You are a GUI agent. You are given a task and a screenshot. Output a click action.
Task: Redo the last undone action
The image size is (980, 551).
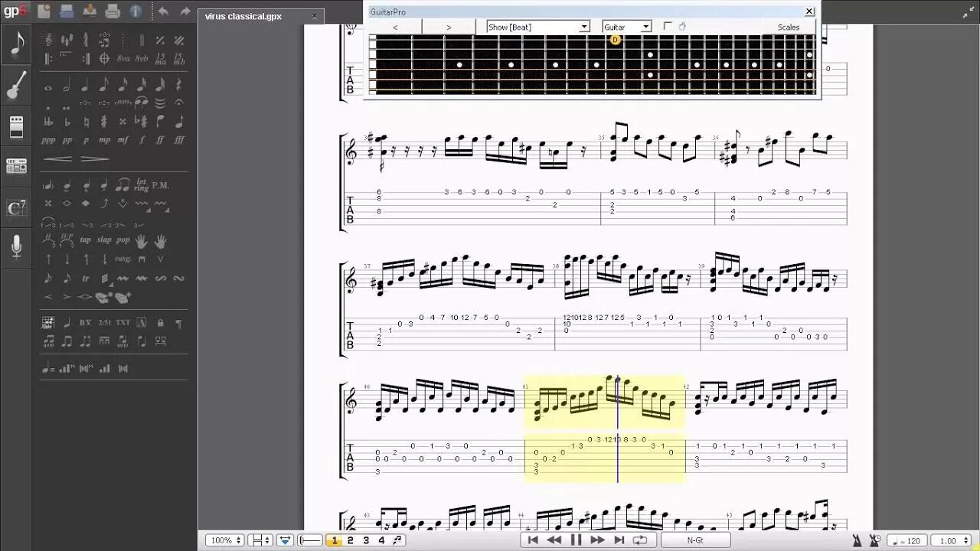click(x=185, y=11)
